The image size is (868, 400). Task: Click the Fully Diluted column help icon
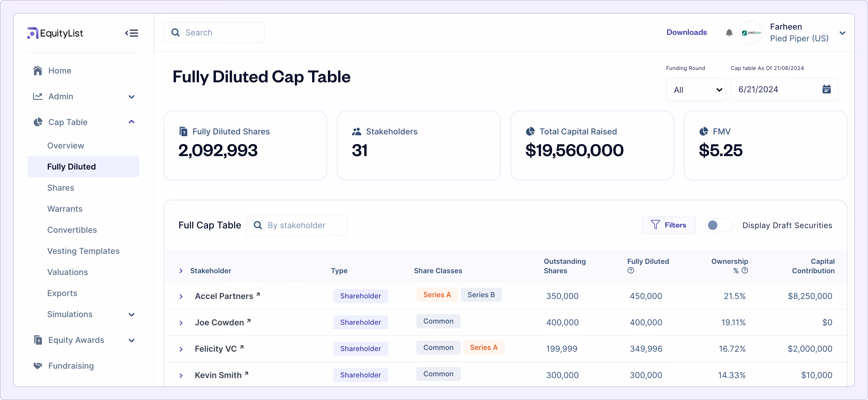point(631,270)
